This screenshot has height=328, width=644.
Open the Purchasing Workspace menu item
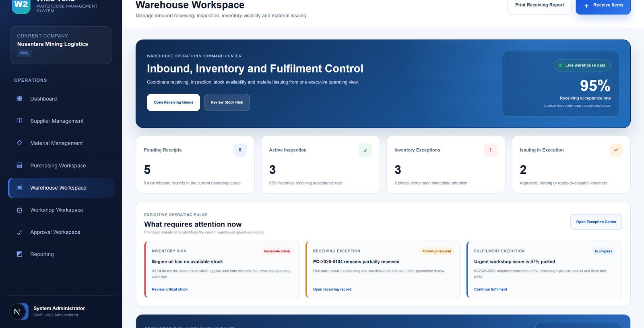pyautogui.click(x=61, y=166)
